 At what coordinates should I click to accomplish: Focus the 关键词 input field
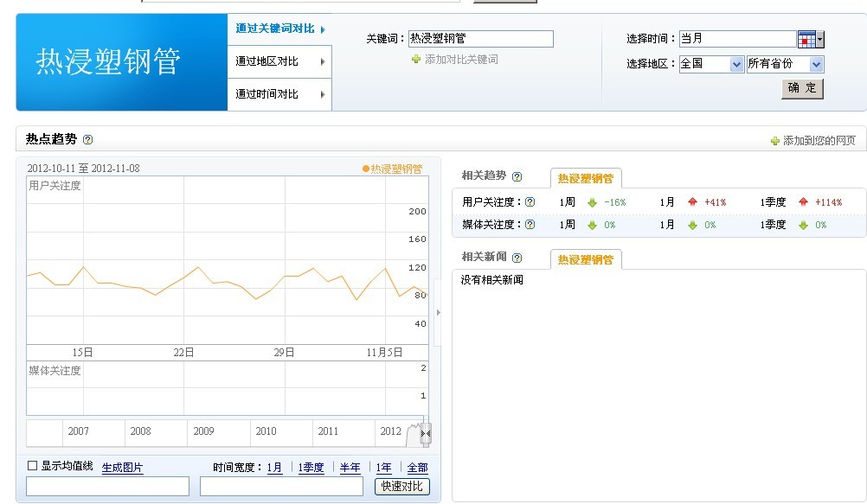pos(480,39)
